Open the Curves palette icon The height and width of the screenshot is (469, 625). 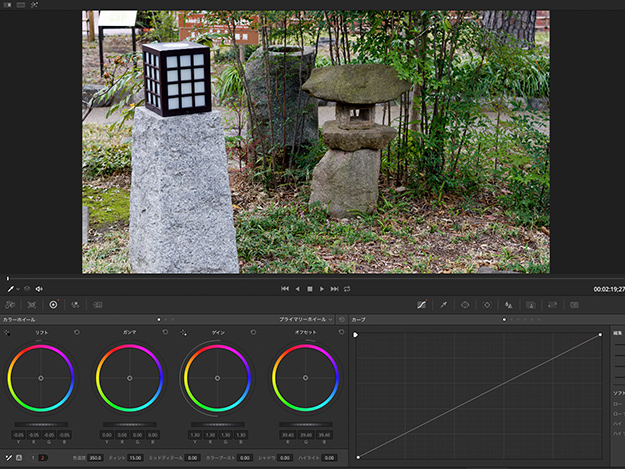[421, 304]
